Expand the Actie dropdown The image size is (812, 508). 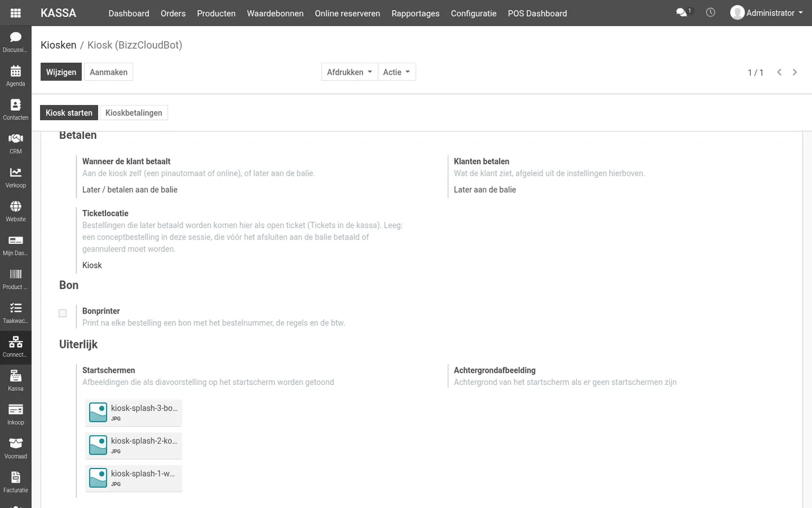tap(397, 72)
